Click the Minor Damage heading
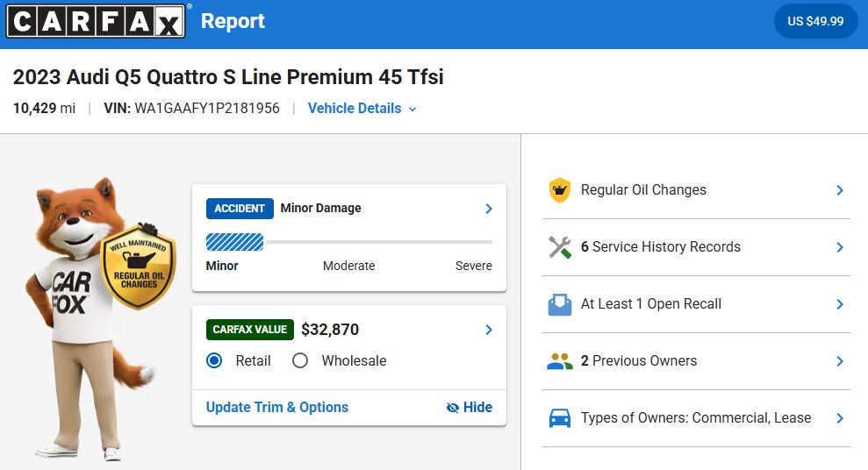Image resolution: width=868 pixels, height=470 pixels. [x=320, y=208]
